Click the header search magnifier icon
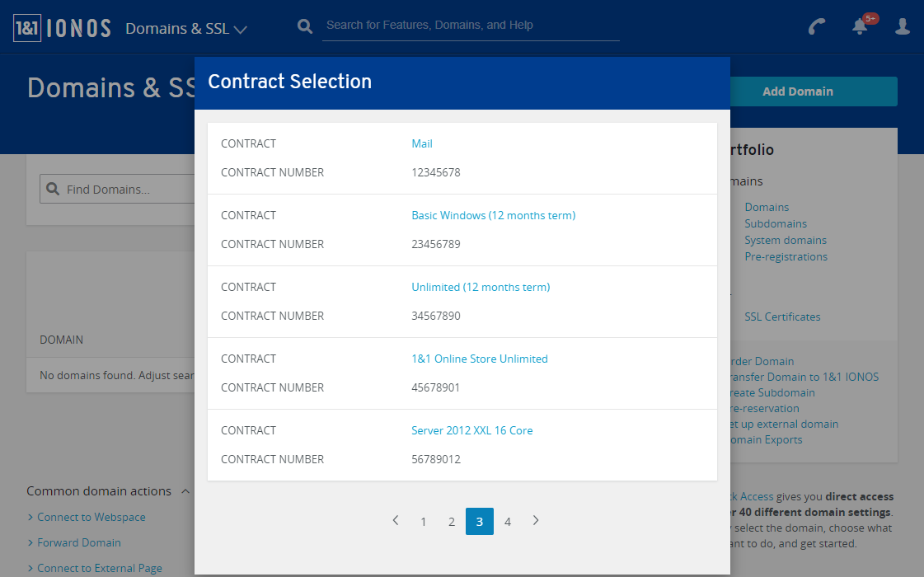 point(305,26)
